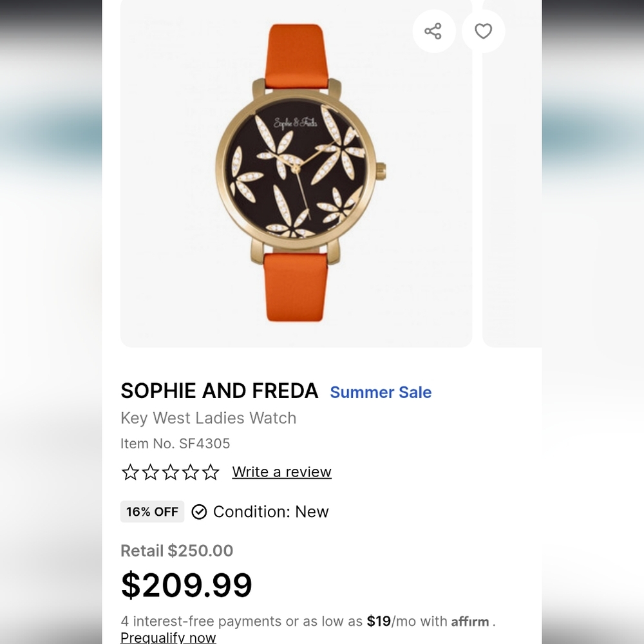Tap the second rating star
644x644 pixels.
[x=150, y=472]
